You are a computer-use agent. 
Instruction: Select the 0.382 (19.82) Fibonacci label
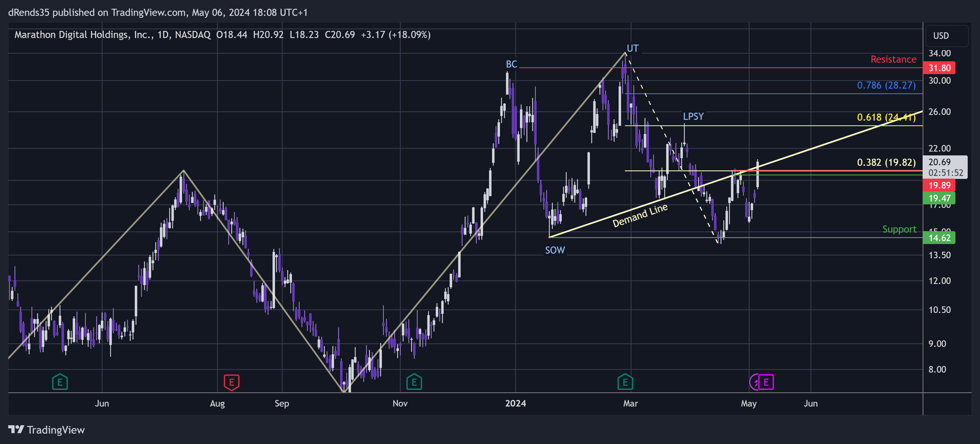pos(886,162)
